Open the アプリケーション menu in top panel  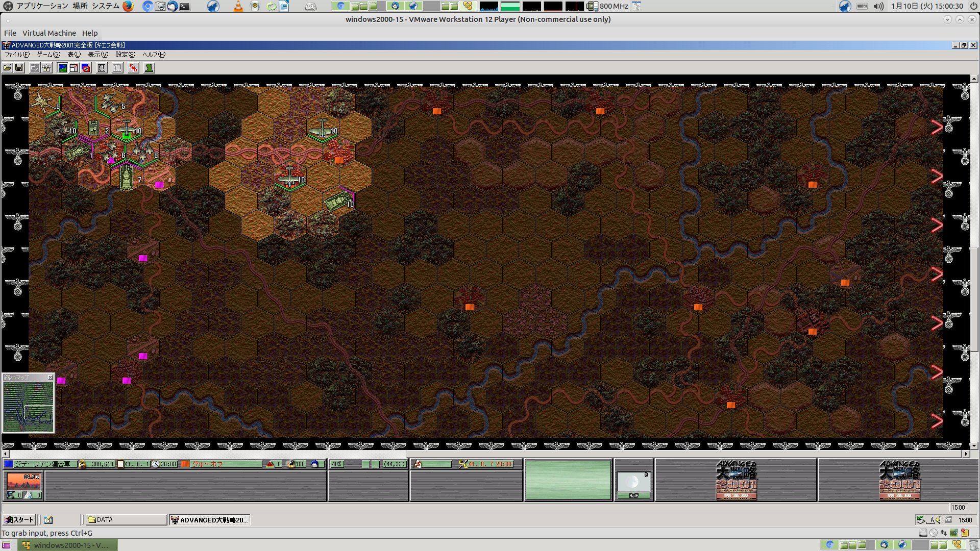click(x=42, y=6)
